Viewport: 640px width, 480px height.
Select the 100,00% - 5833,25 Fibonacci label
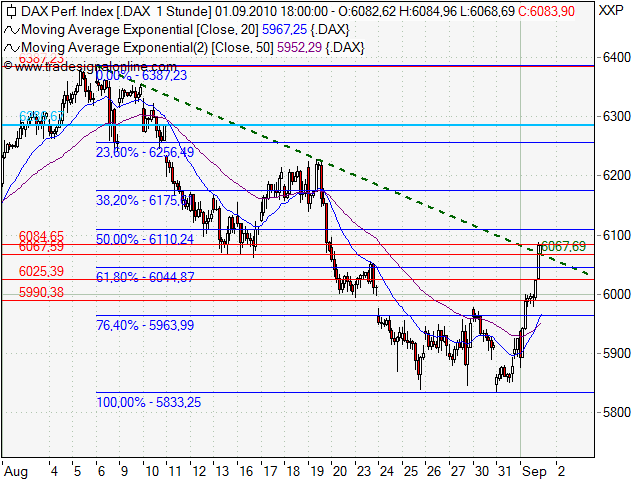pyautogui.click(x=149, y=402)
